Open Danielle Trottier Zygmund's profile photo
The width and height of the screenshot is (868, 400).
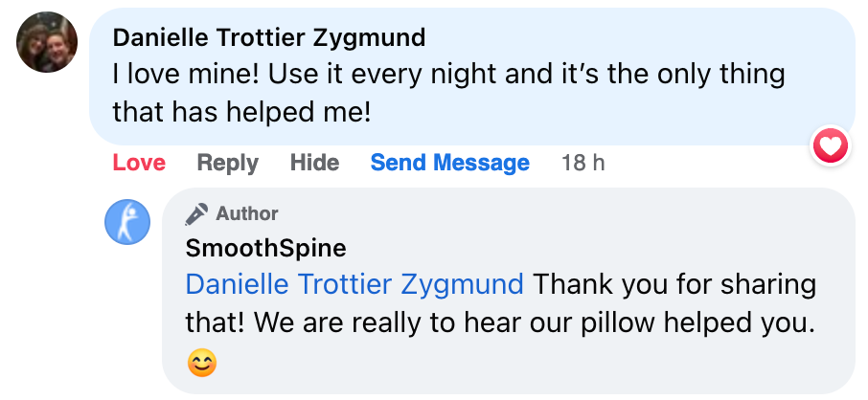(47, 42)
